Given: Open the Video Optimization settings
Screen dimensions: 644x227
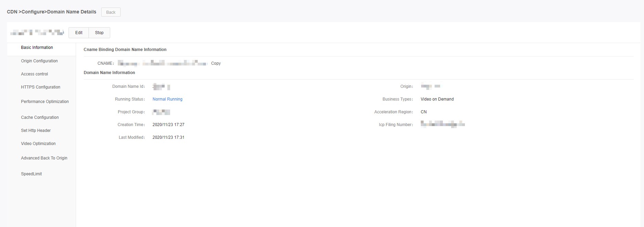Looking at the screenshot, I should (x=38, y=144).
